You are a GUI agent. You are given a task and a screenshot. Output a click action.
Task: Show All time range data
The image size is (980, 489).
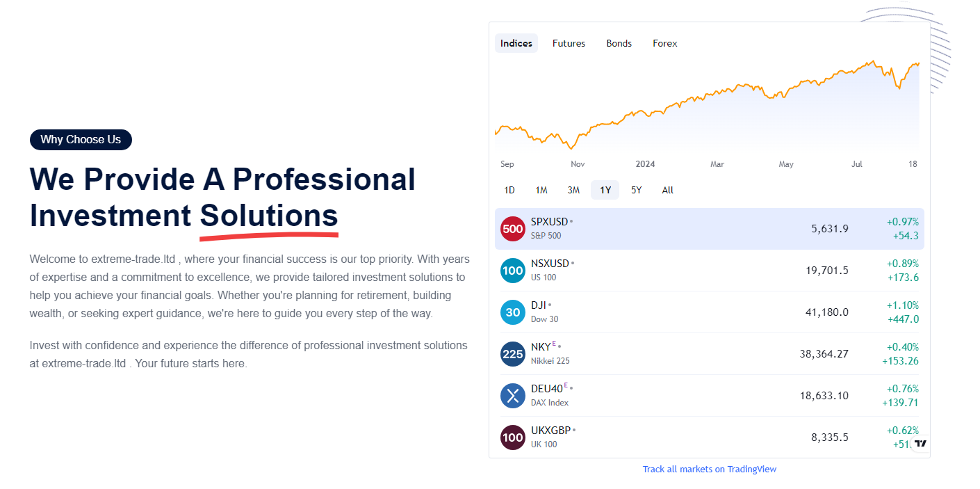tap(667, 190)
